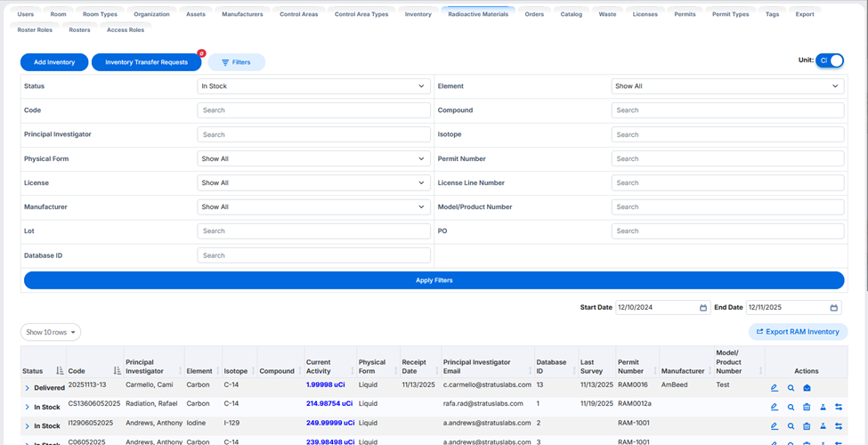
Task: Toggle sort on the Status column
Action: [x=60, y=371]
